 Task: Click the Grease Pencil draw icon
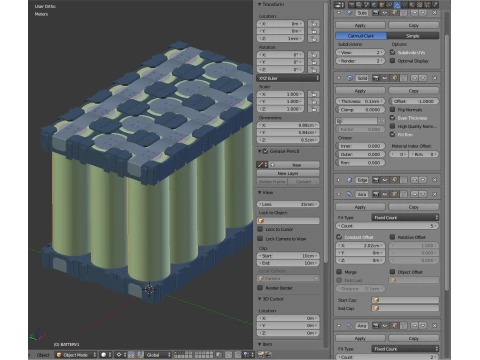261,165
